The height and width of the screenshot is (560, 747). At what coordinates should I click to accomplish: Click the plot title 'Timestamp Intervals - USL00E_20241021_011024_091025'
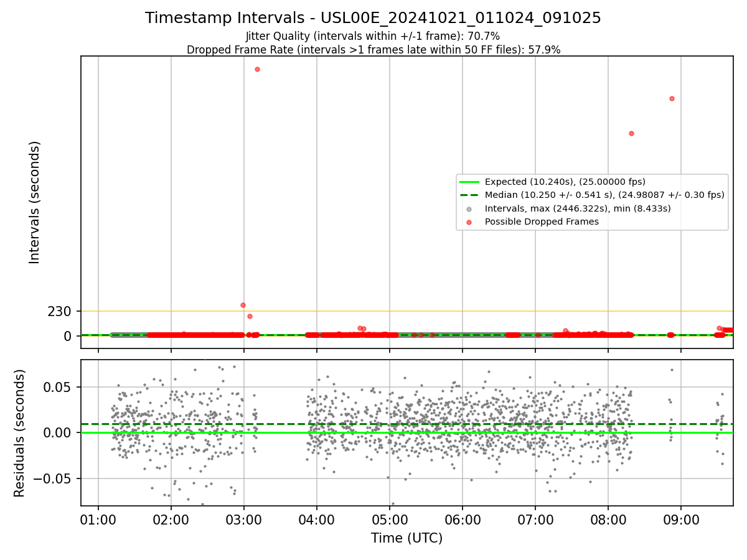pyautogui.click(x=373, y=18)
